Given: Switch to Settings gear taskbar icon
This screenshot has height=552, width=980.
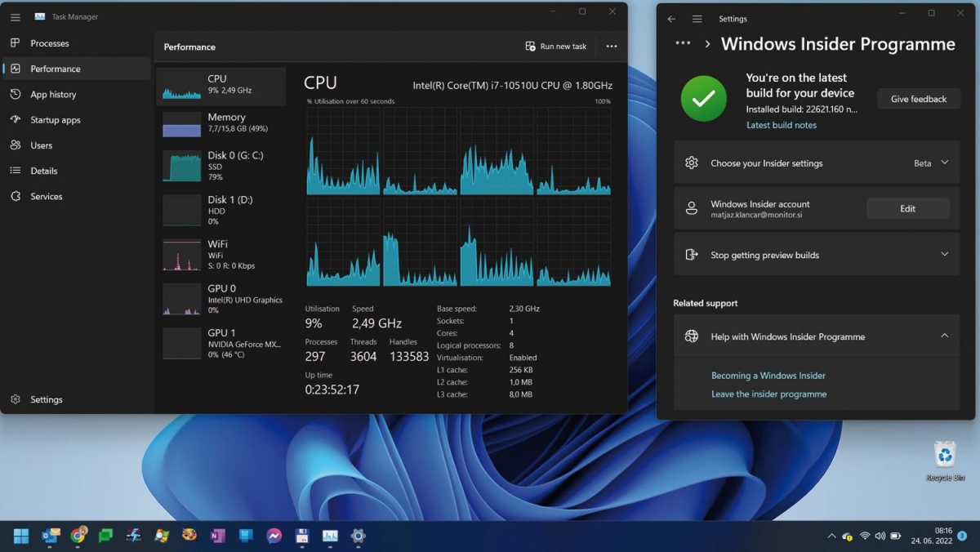Looking at the screenshot, I should point(358,536).
